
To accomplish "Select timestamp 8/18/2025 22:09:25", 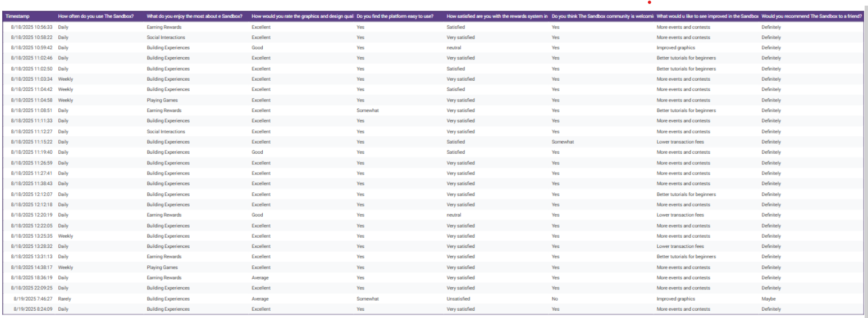I will click(31, 288).
